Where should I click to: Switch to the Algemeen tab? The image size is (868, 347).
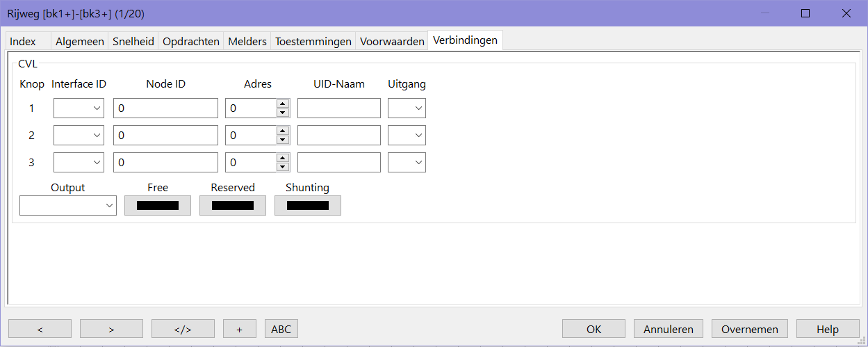coord(80,42)
